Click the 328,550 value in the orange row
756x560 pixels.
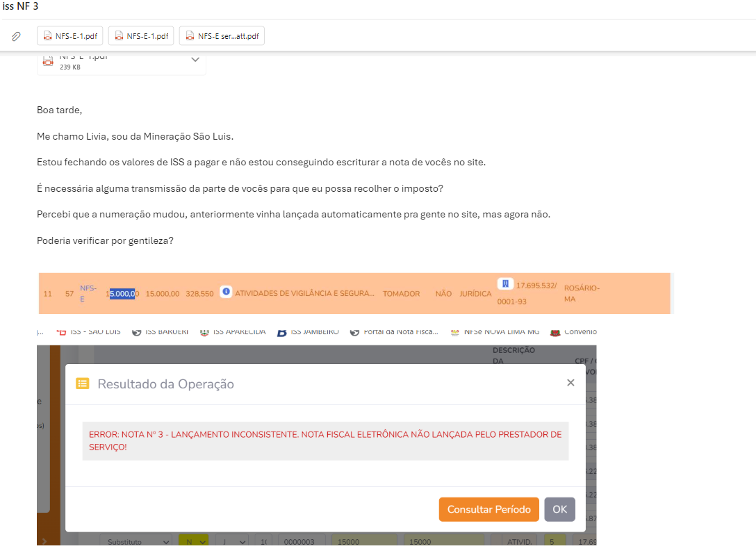[x=199, y=293]
